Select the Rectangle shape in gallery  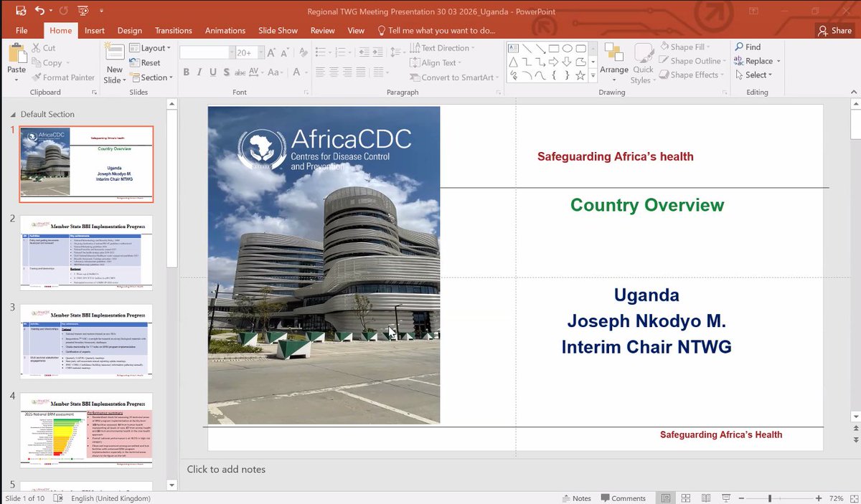point(554,48)
